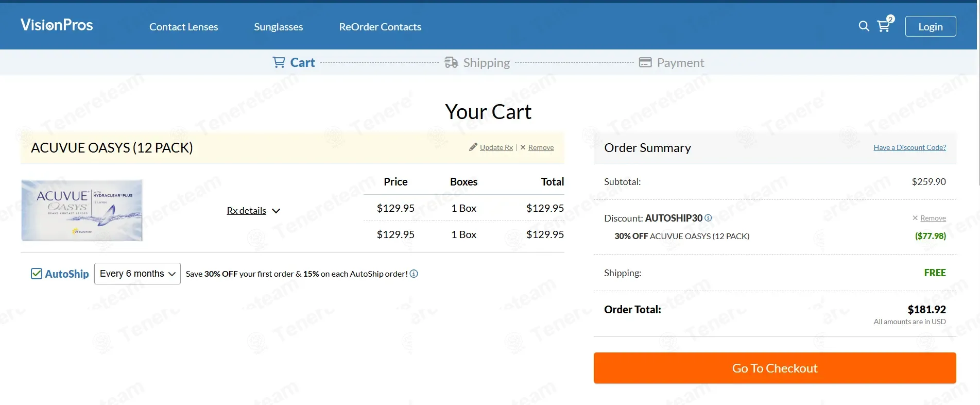Click the Shipping truck step icon
The height and width of the screenshot is (405, 980).
(451, 62)
